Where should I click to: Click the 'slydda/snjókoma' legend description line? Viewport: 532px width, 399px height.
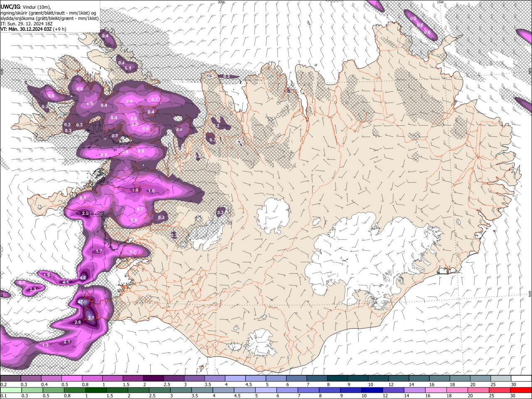click(x=49, y=18)
